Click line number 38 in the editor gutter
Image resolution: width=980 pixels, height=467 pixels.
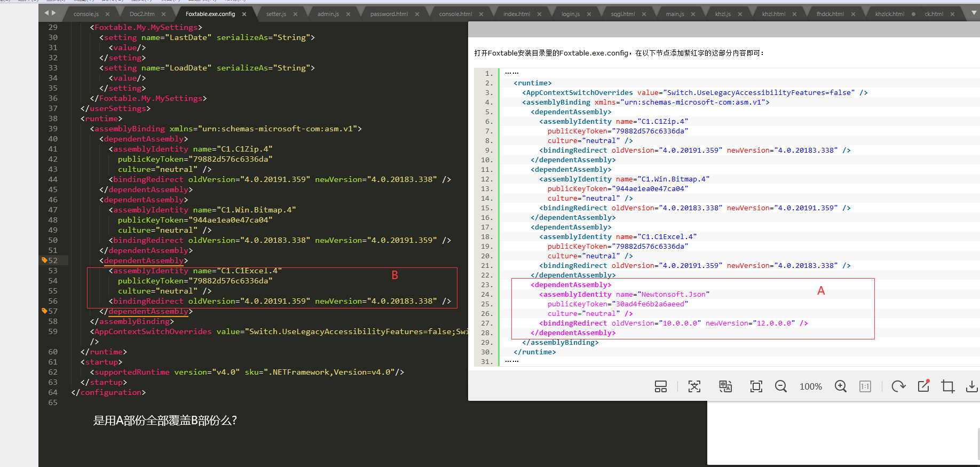(53, 118)
